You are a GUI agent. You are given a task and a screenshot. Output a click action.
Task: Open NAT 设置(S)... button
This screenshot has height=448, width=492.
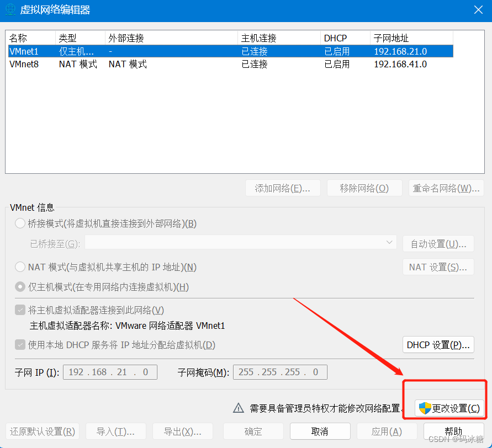[x=438, y=267]
